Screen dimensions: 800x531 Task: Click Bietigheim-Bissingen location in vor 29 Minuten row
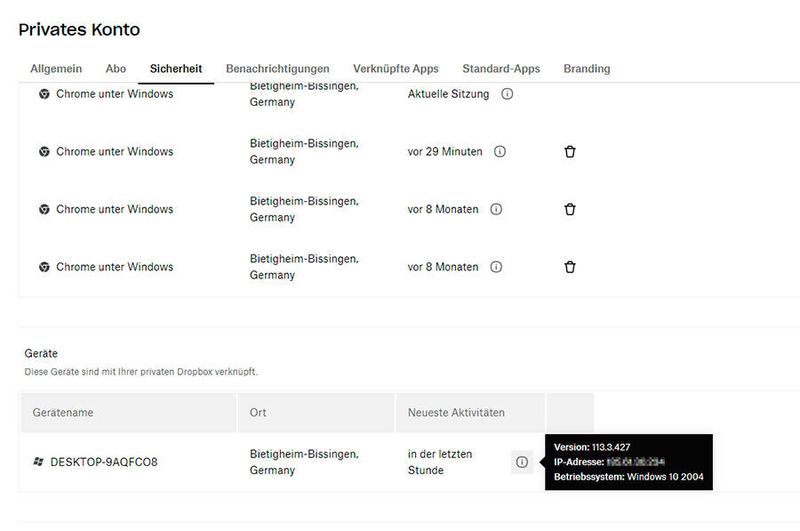coord(304,151)
